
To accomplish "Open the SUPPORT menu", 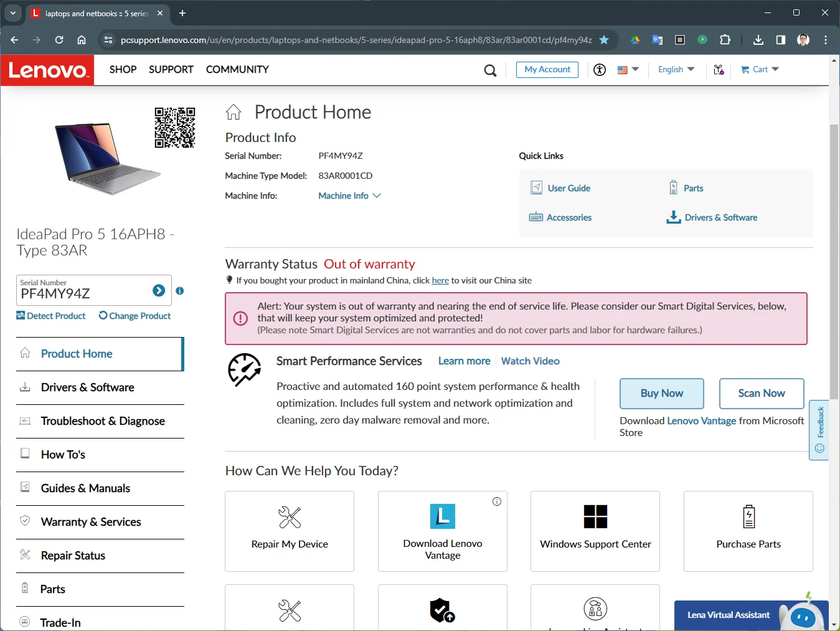I will [x=171, y=70].
